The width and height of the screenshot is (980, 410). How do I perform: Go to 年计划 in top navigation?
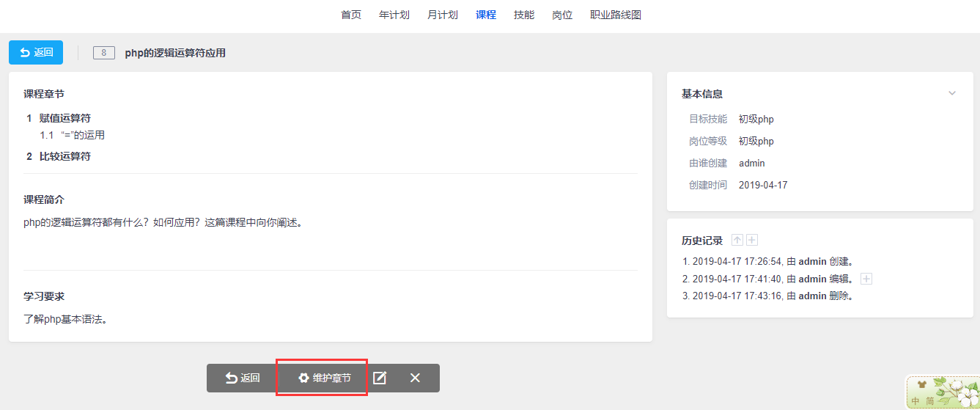pos(394,15)
